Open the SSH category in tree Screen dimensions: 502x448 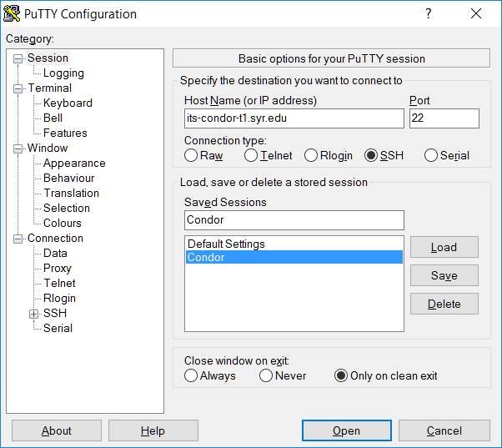(x=55, y=313)
